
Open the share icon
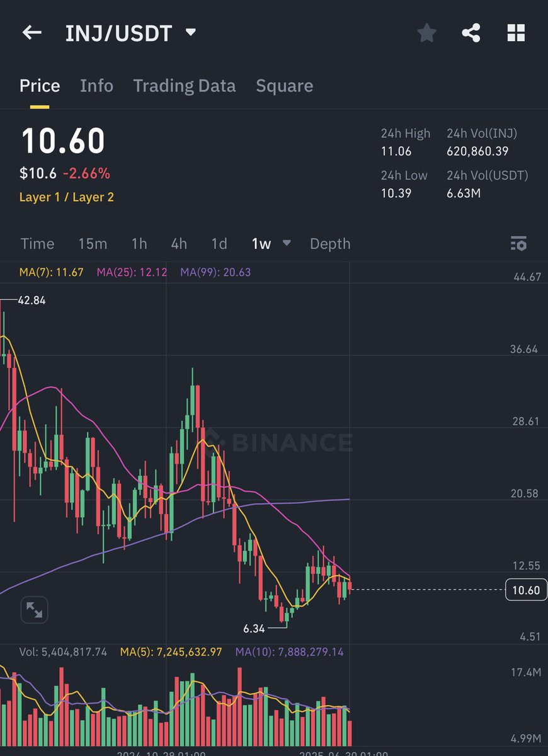pos(471,33)
